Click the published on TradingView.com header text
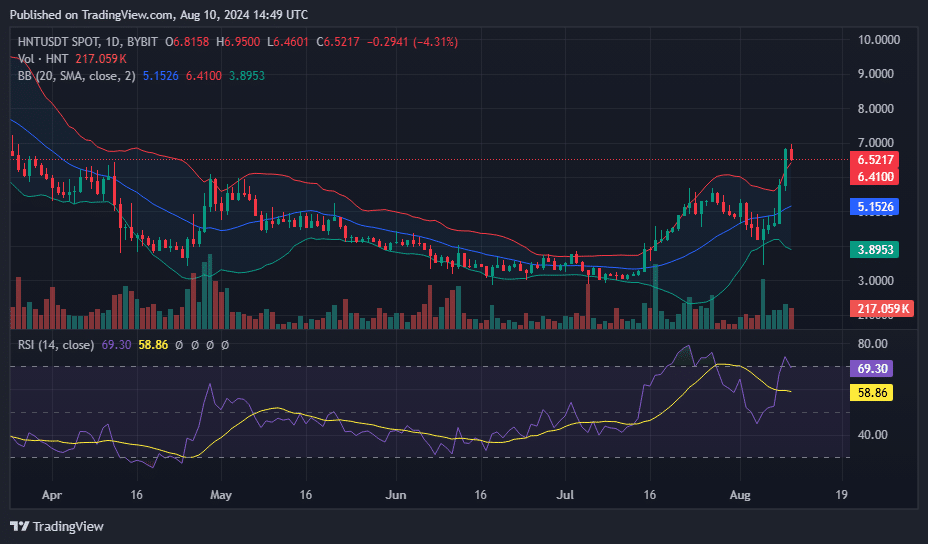 159,15
